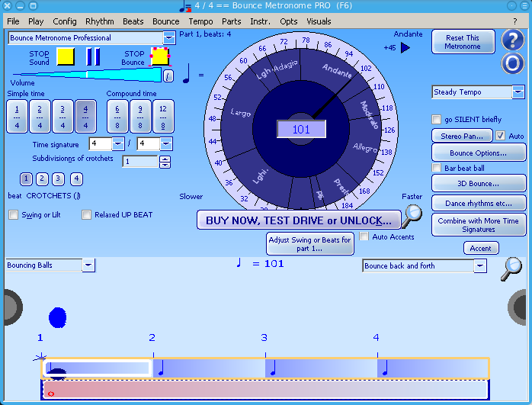Viewport: 532px width, 405px height.
Task: Select the 3/4 simple time button
Action: pos(62,117)
